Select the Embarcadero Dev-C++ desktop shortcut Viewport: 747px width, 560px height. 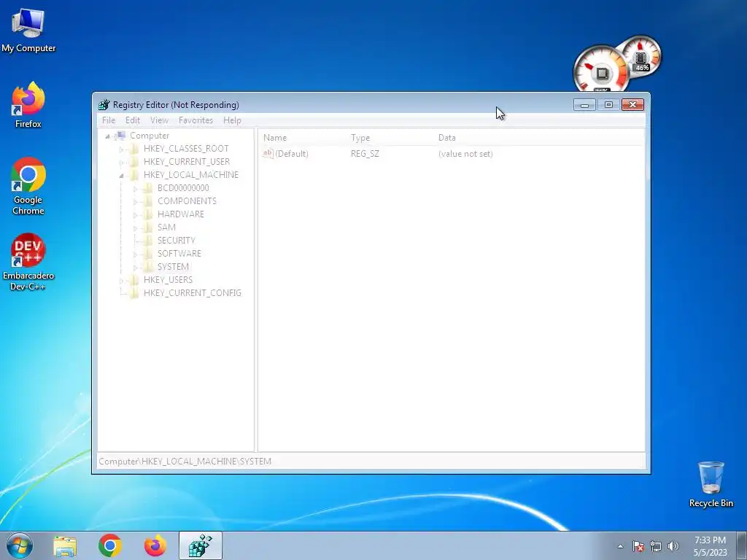[x=28, y=262]
